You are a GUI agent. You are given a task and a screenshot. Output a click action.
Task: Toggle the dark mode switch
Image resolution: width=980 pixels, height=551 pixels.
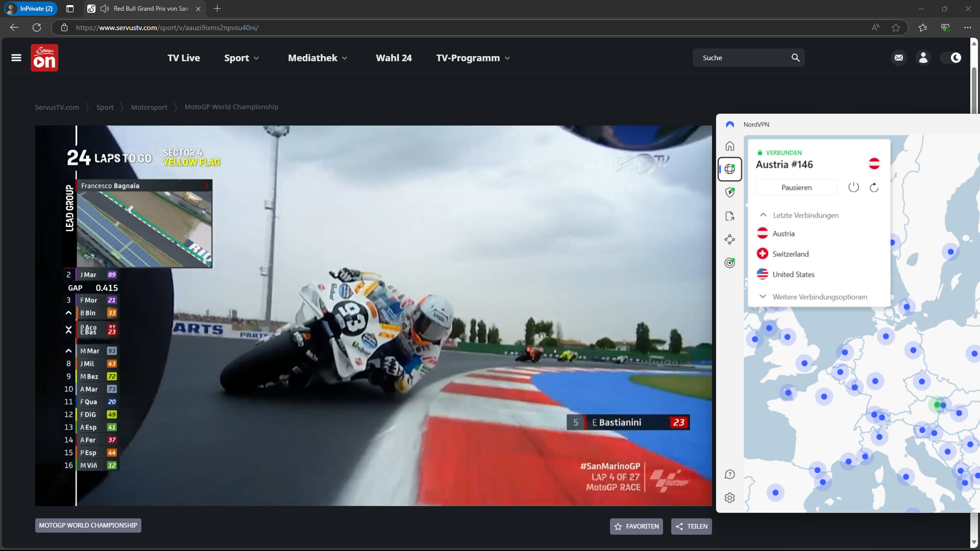(x=951, y=58)
